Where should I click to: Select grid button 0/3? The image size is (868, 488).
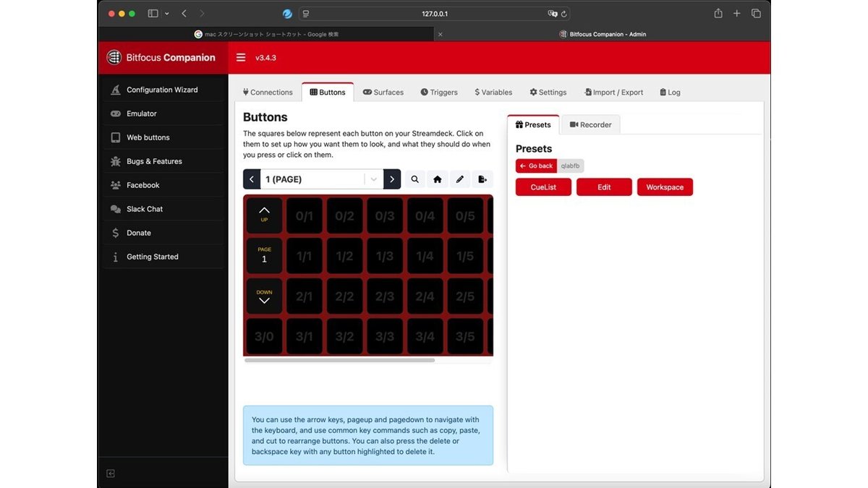click(385, 215)
